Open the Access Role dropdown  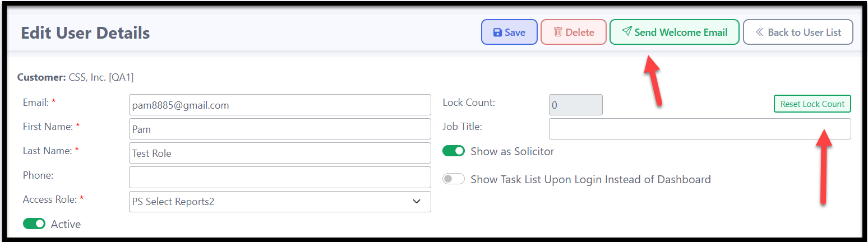coord(280,202)
